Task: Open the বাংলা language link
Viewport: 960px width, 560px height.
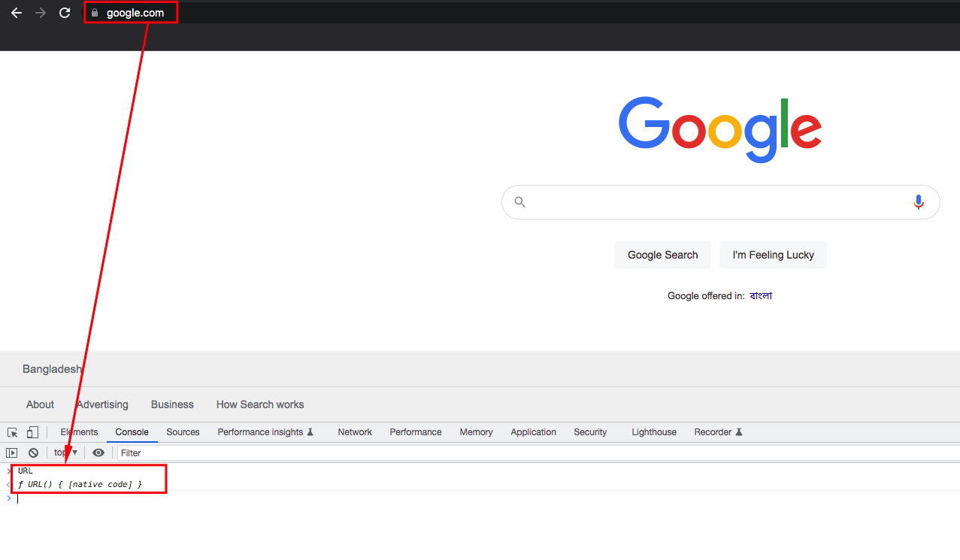Action: (761, 295)
